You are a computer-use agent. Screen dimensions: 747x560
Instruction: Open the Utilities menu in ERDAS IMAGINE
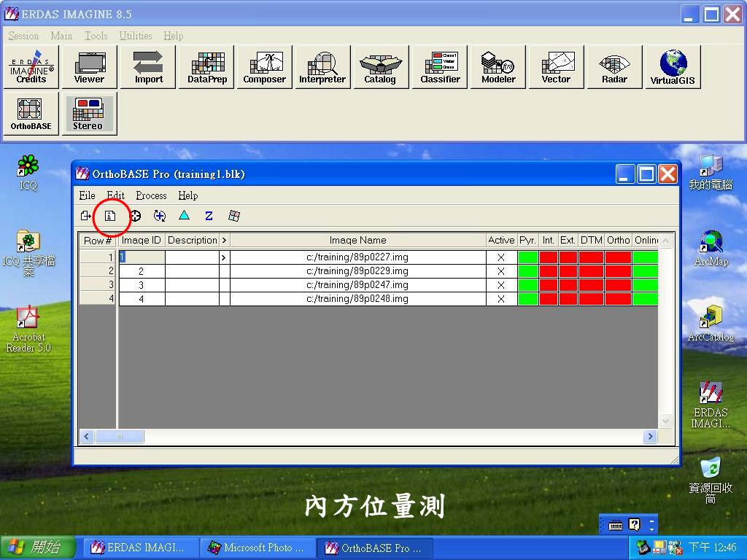[x=135, y=36]
